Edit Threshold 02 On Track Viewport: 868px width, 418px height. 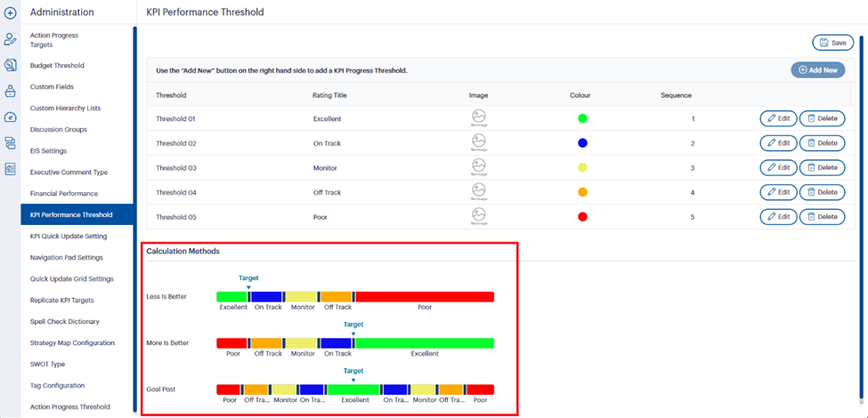point(778,143)
